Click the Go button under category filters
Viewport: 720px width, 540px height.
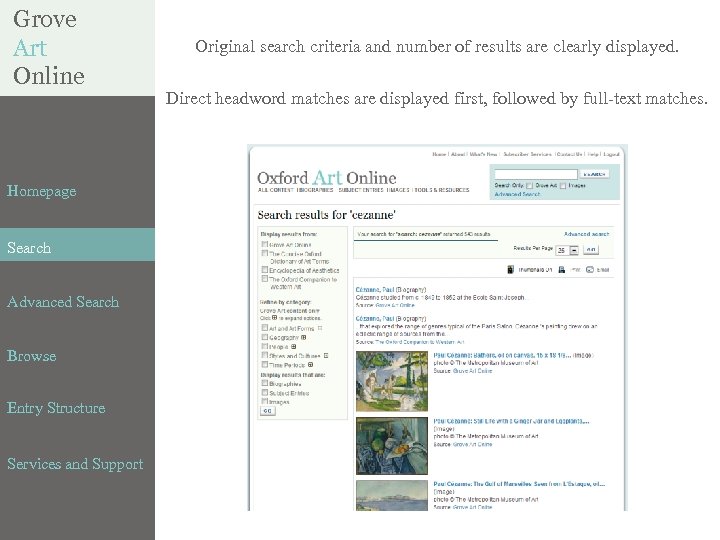(268, 411)
